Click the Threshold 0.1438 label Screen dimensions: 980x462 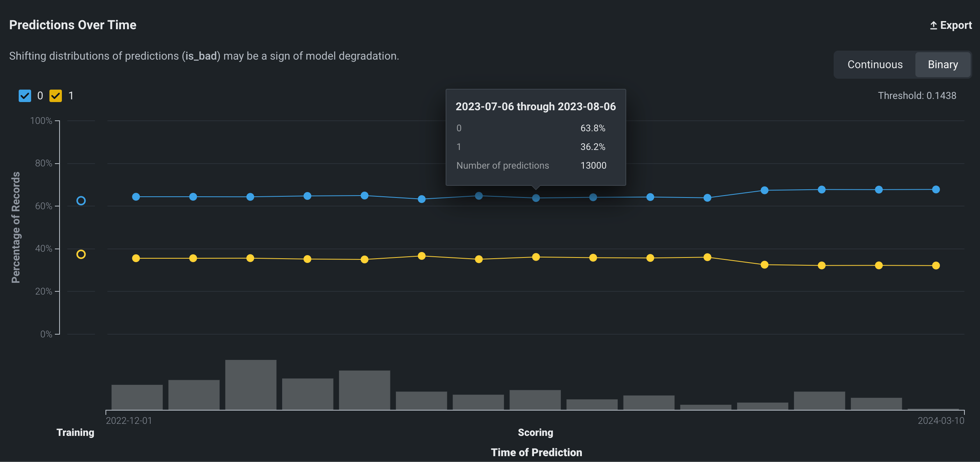917,96
